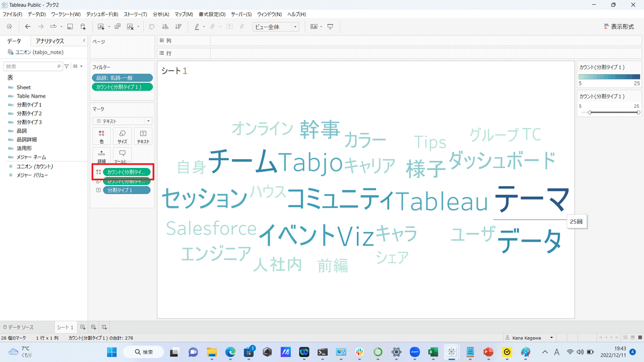Open the Slack icon in the taskbar
Screen dimensions: 644x362
[x=359, y=352]
